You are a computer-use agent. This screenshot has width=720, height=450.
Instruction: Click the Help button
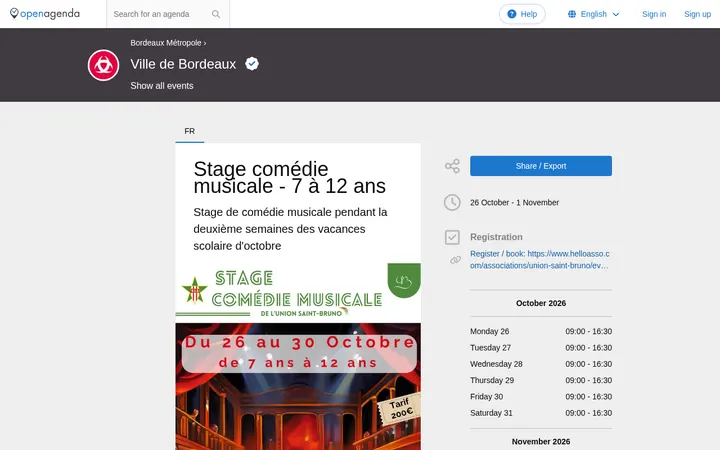522,14
